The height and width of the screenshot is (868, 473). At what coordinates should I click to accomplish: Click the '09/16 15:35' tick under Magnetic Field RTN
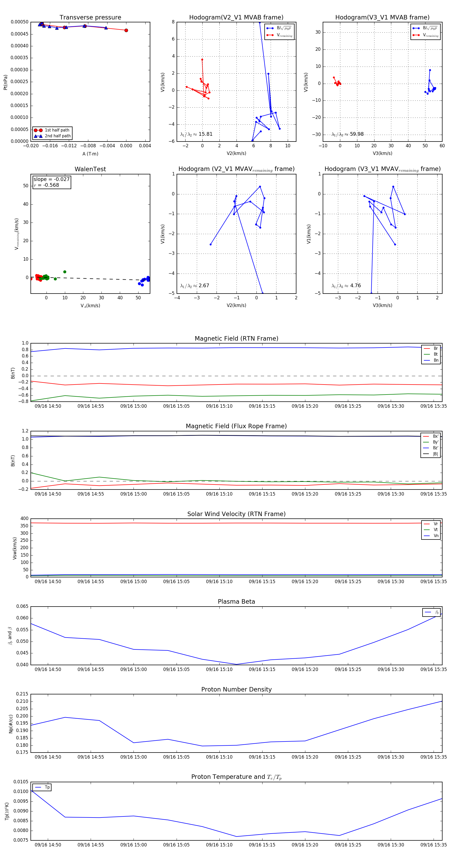pos(434,406)
